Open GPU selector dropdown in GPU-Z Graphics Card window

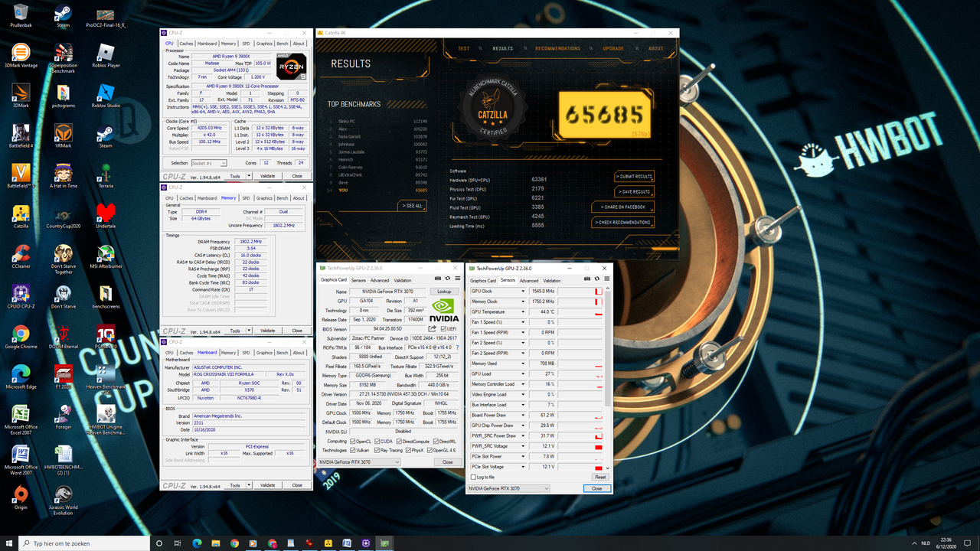360,462
